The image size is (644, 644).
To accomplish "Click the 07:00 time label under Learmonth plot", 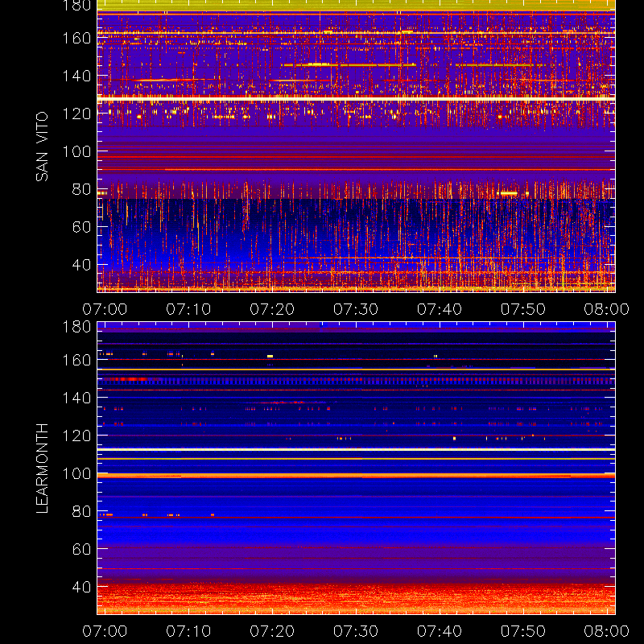I will [x=105, y=631].
